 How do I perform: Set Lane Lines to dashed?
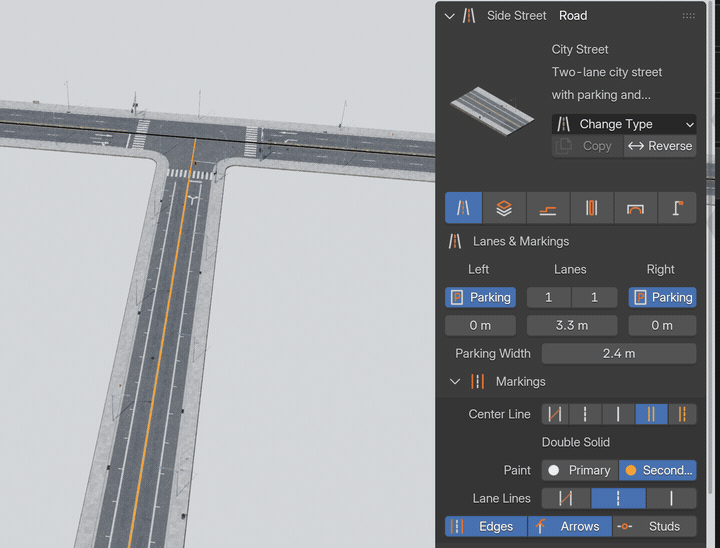618,498
